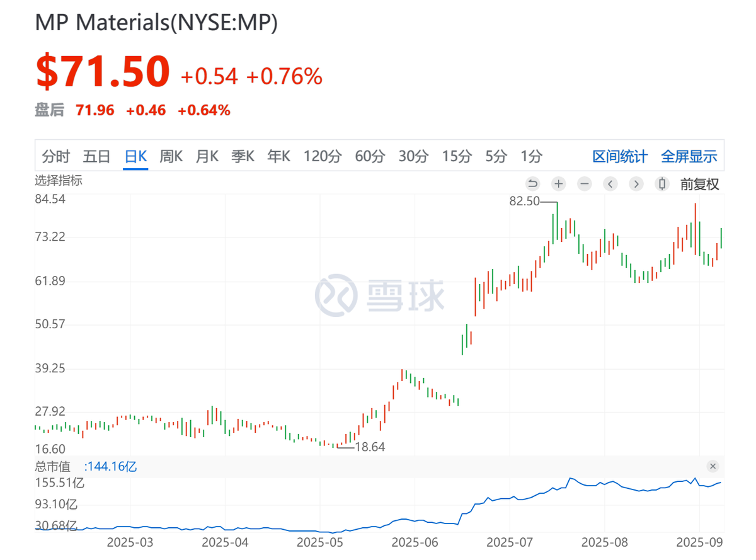Click the $71.50 current price
756x560 pixels.
point(103,71)
